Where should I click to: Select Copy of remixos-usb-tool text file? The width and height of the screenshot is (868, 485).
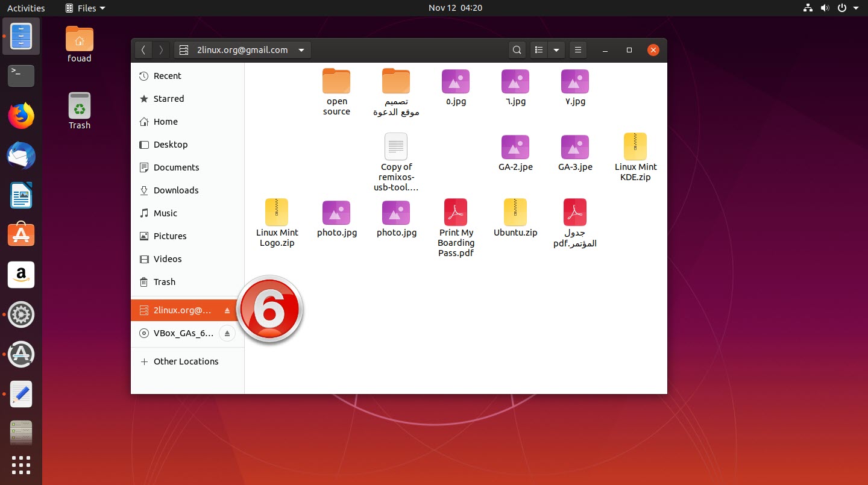pyautogui.click(x=396, y=162)
